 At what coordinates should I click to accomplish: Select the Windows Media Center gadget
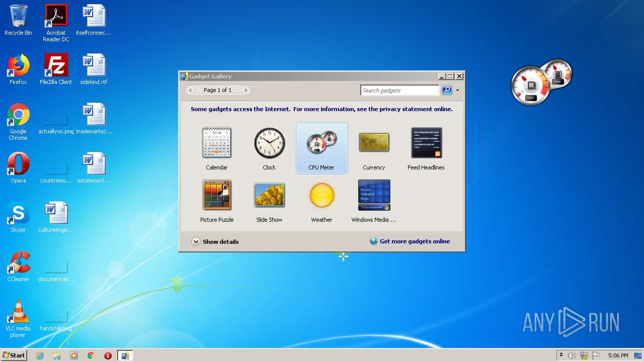[x=374, y=201]
